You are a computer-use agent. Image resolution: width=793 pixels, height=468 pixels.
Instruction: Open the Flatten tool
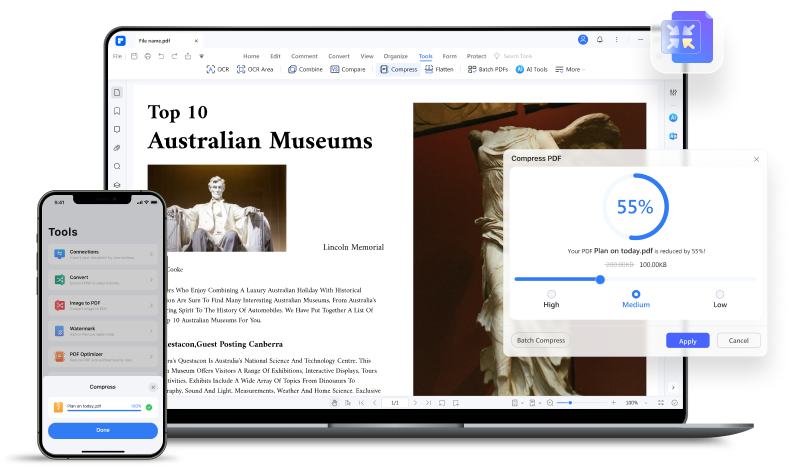point(438,69)
